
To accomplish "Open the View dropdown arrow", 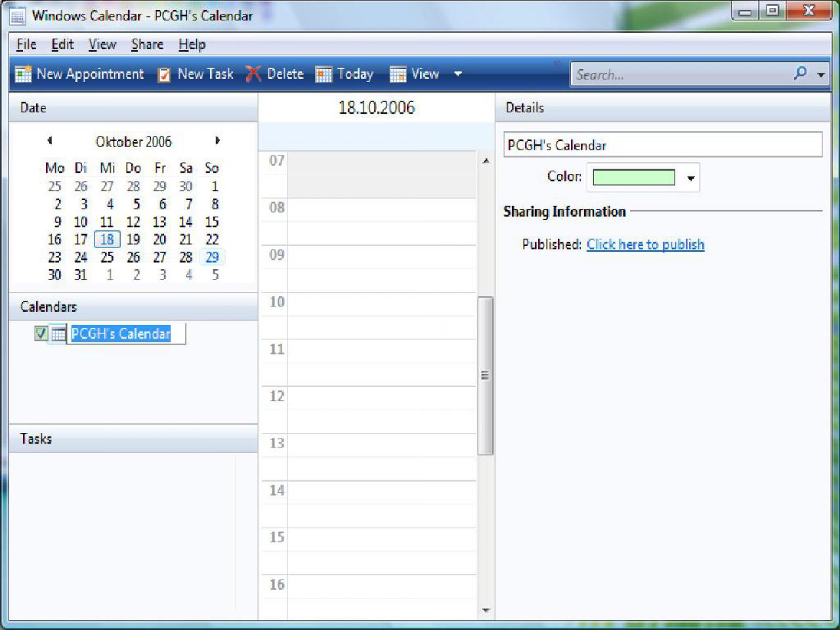I will 458,74.
